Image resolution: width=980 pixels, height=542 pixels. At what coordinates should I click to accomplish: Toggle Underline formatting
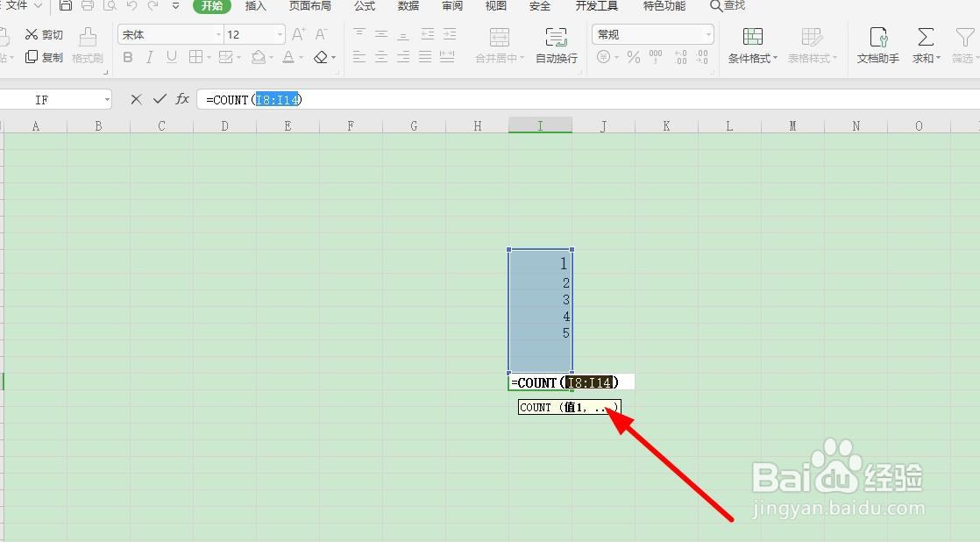tap(171, 58)
